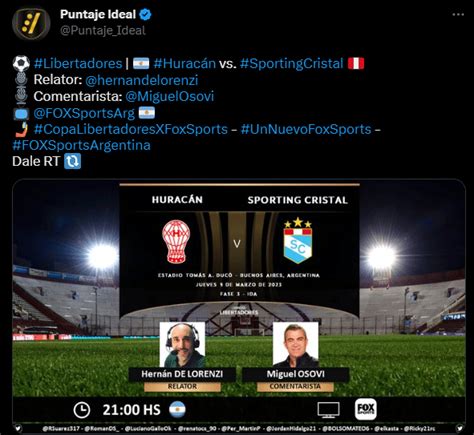Open the three-dot more options menu
This screenshot has height=435, width=474.
click(458, 14)
